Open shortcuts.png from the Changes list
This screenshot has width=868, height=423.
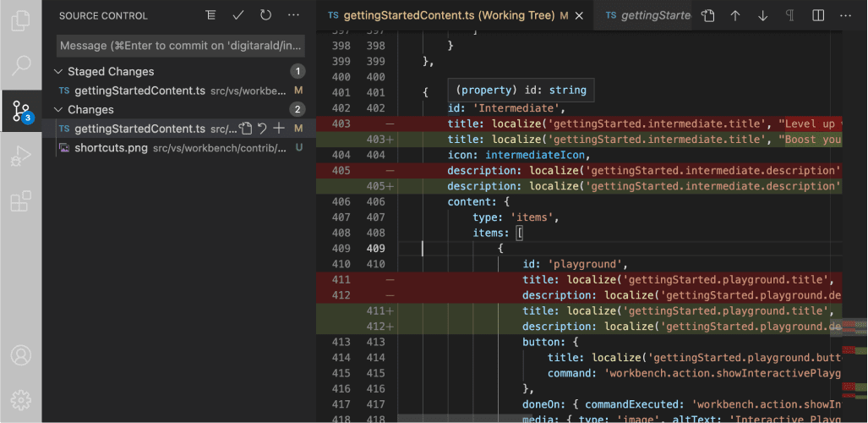click(112, 148)
